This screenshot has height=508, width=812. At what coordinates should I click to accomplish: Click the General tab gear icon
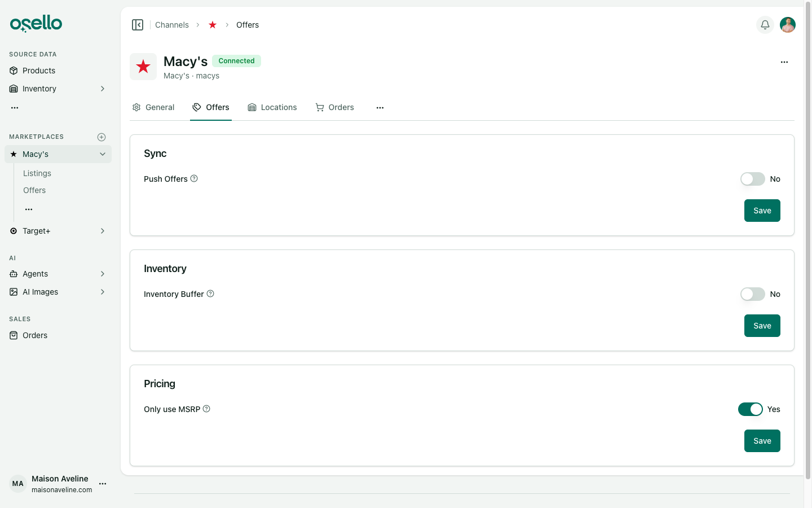pyautogui.click(x=136, y=107)
